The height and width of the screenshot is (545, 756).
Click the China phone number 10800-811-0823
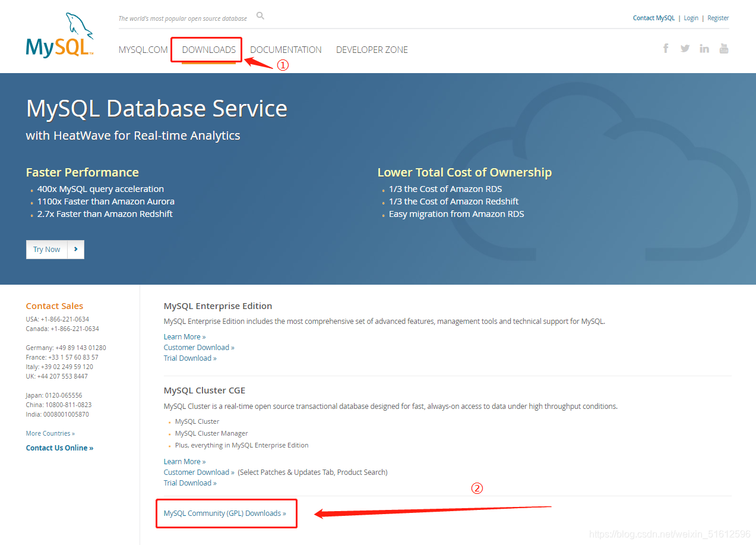coord(68,405)
